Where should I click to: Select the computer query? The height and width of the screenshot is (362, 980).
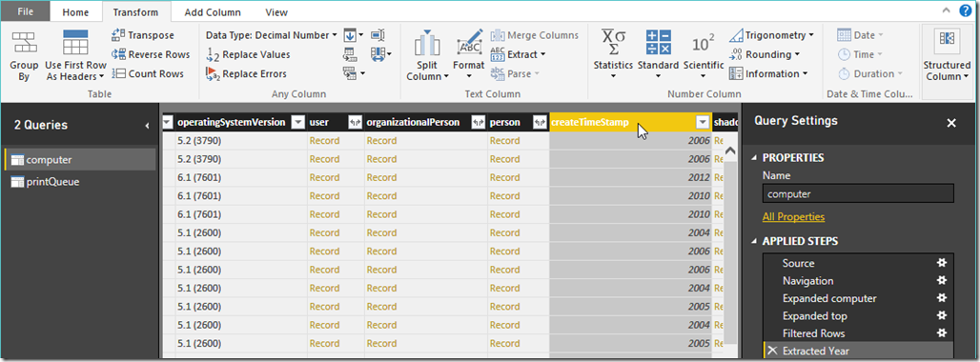[x=79, y=160]
